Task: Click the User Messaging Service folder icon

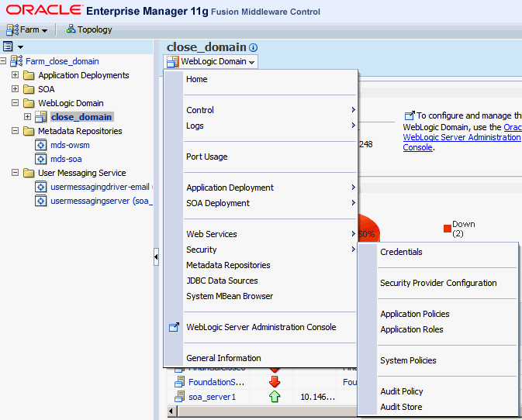Action: (x=29, y=174)
